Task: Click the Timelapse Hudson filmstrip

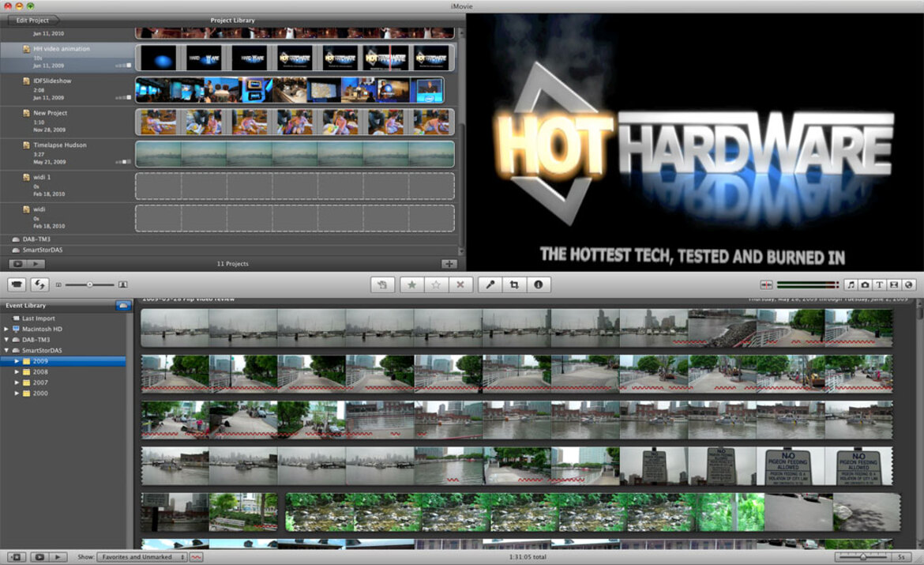Action: 295,154
